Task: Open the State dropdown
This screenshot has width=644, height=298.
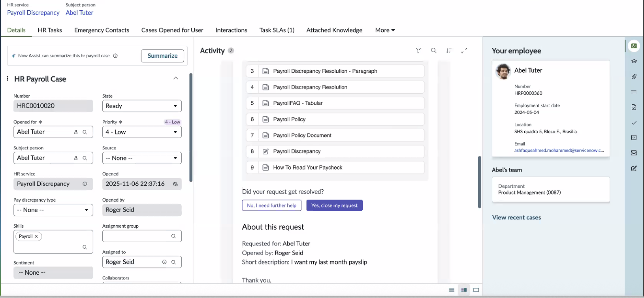Action: [142, 106]
